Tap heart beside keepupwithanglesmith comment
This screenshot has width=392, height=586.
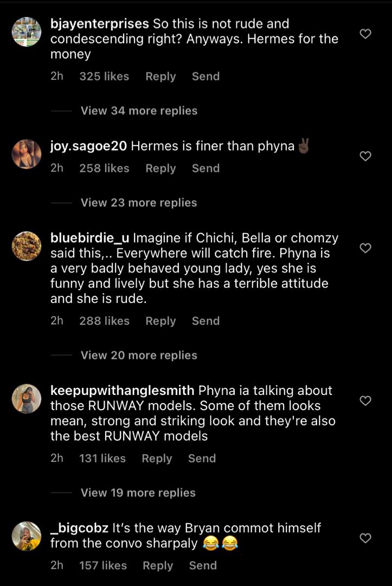coord(365,400)
